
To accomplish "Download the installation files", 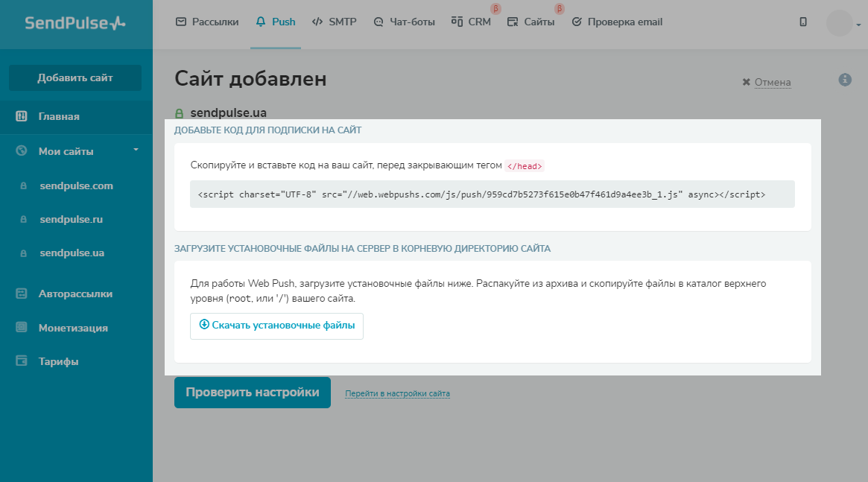I will click(276, 326).
